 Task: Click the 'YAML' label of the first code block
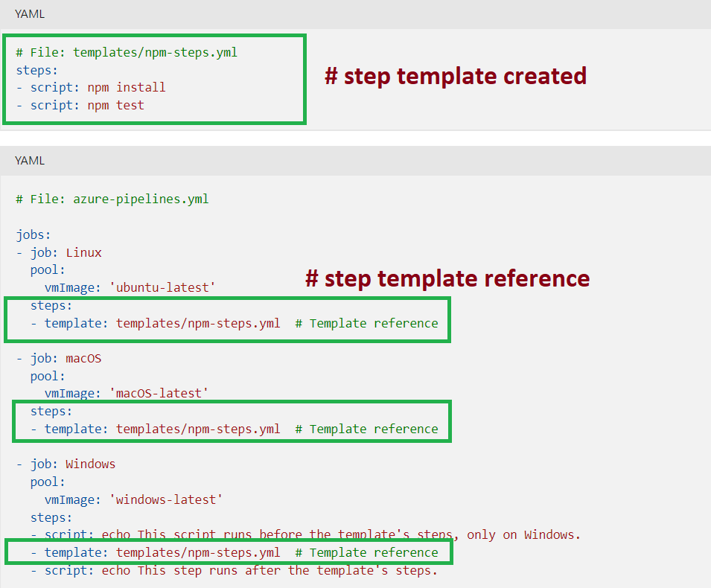point(30,14)
